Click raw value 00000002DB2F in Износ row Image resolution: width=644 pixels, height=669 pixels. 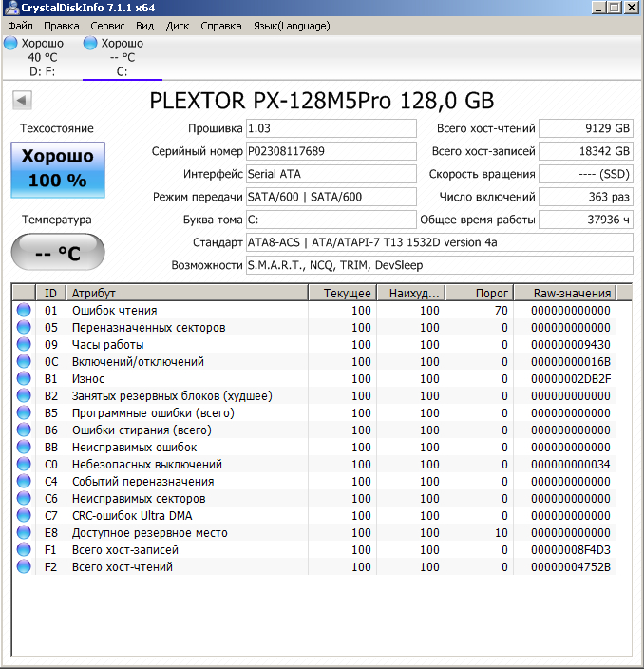(x=571, y=379)
